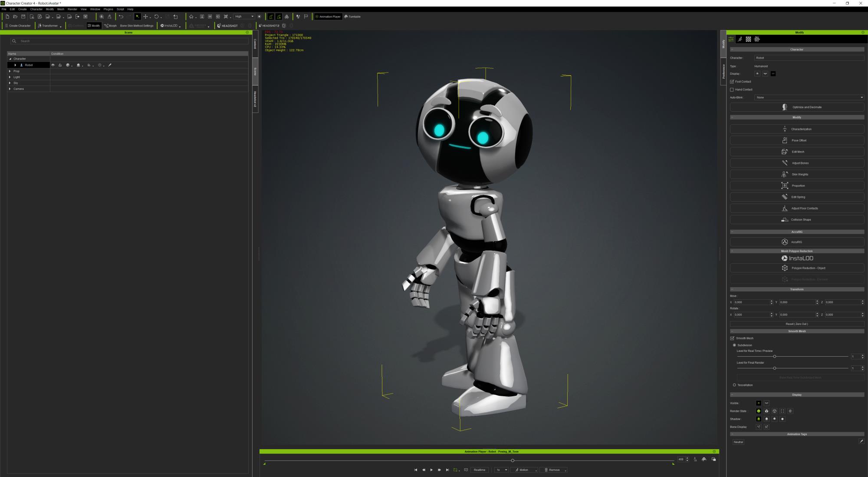Select the first Shadow mode icon
The image size is (868, 477).
(759, 419)
